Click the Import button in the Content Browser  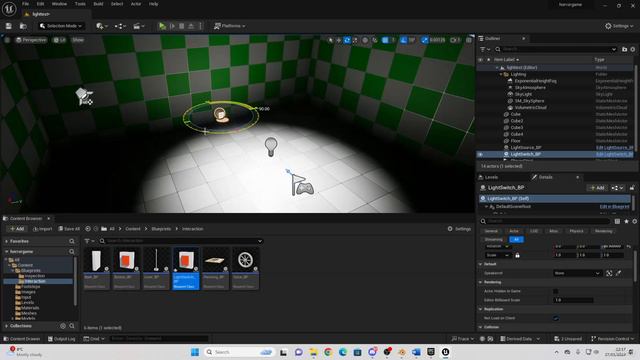point(42,229)
